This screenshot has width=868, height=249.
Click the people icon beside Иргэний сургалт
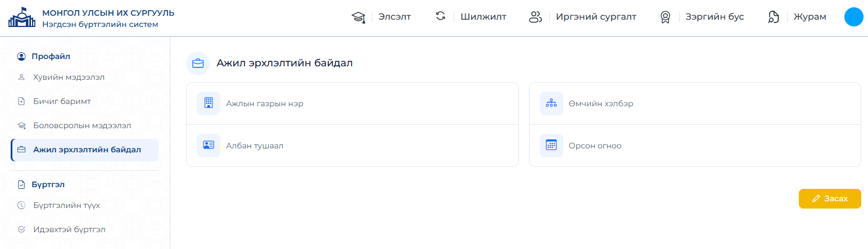pos(535,17)
